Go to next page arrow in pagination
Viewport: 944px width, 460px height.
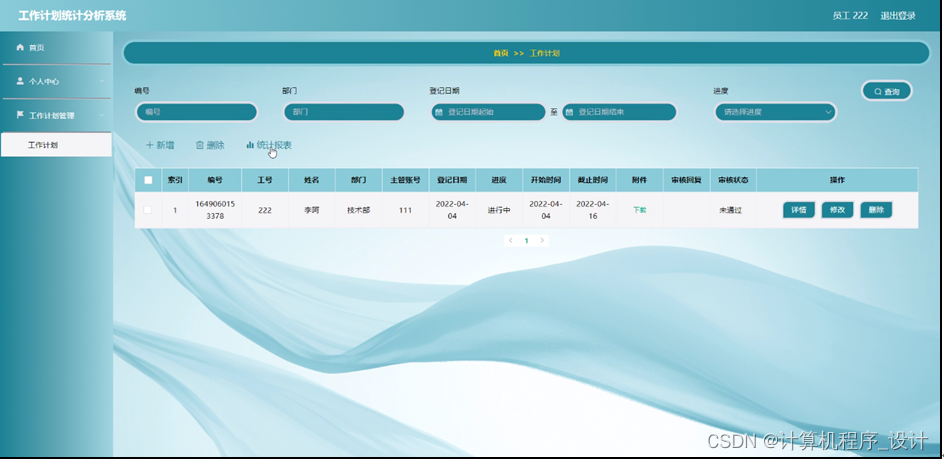(542, 240)
